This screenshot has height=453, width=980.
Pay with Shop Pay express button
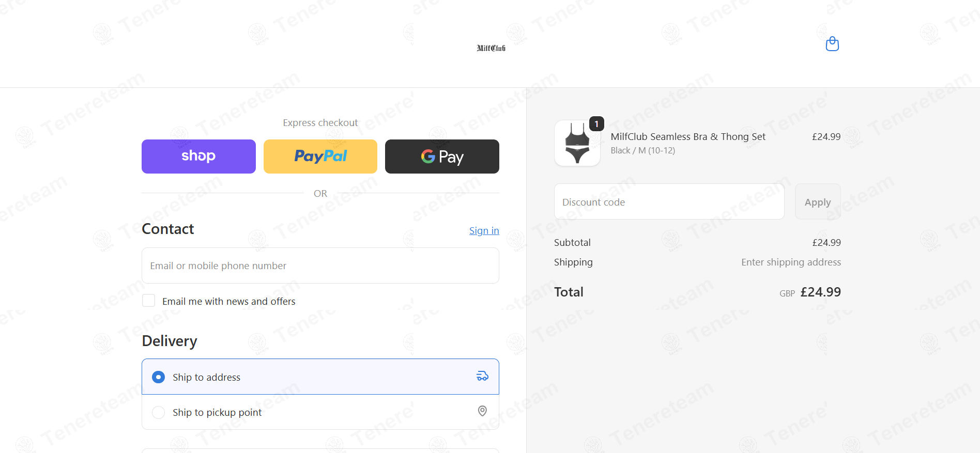point(198,157)
